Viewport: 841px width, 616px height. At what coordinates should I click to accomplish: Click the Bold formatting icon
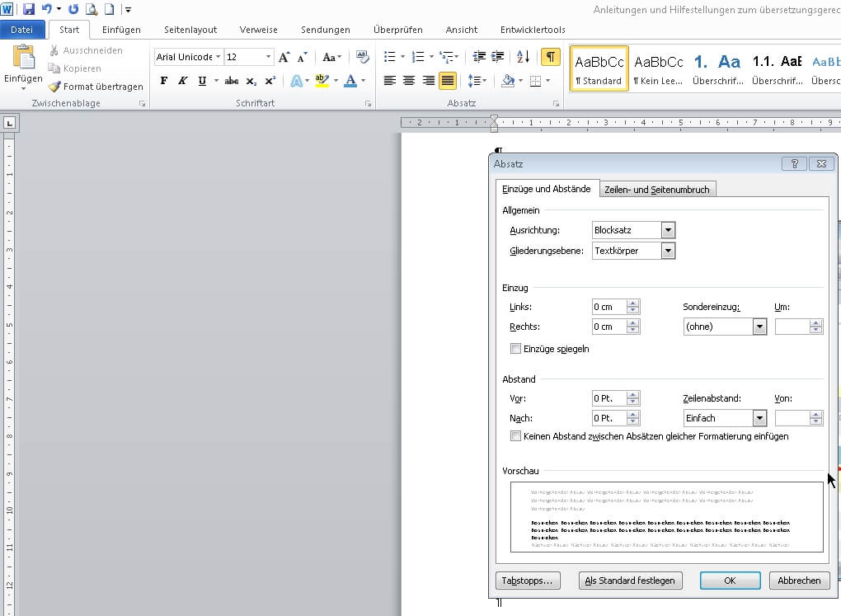tap(163, 81)
